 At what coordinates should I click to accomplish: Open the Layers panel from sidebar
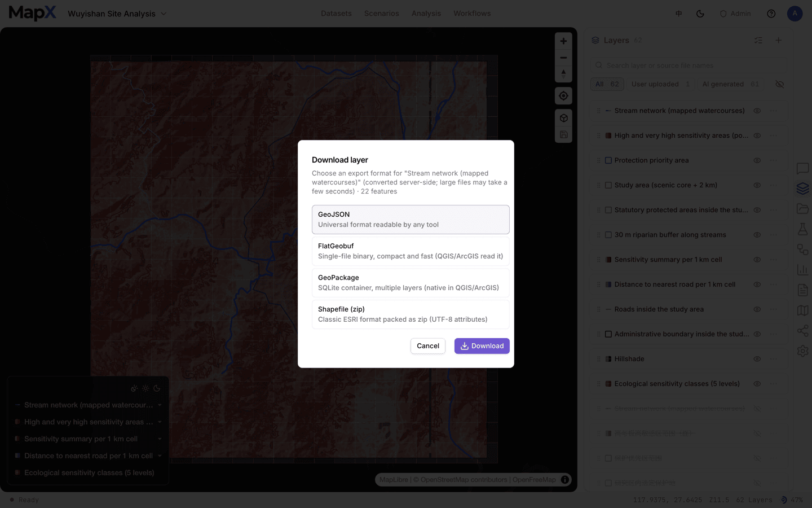click(802, 189)
